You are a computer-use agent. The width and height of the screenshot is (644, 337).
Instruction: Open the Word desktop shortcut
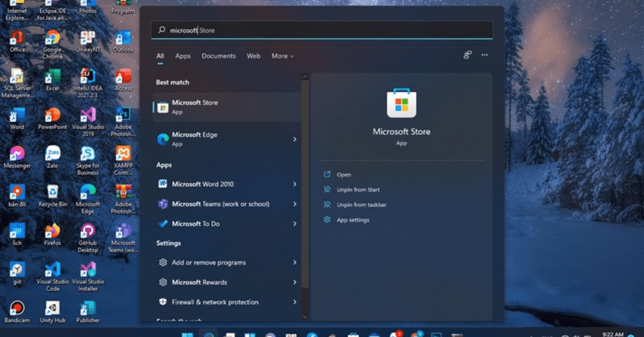tap(17, 119)
